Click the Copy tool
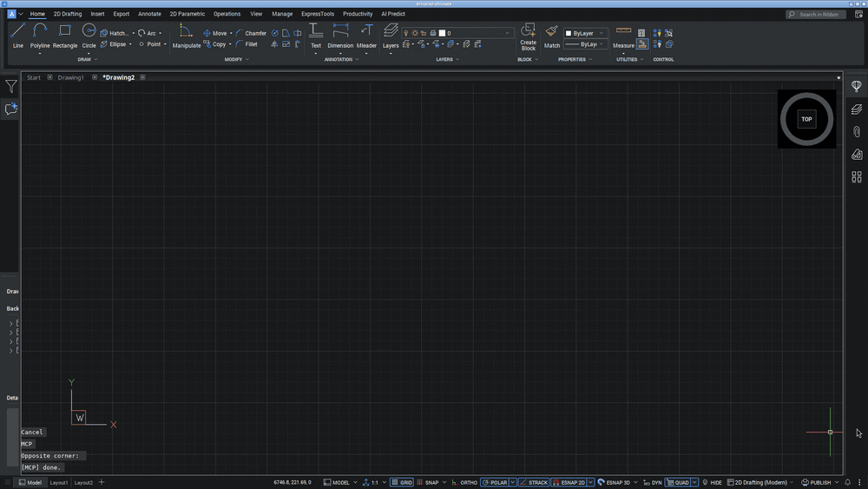The width and height of the screenshot is (868, 489). click(214, 44)
